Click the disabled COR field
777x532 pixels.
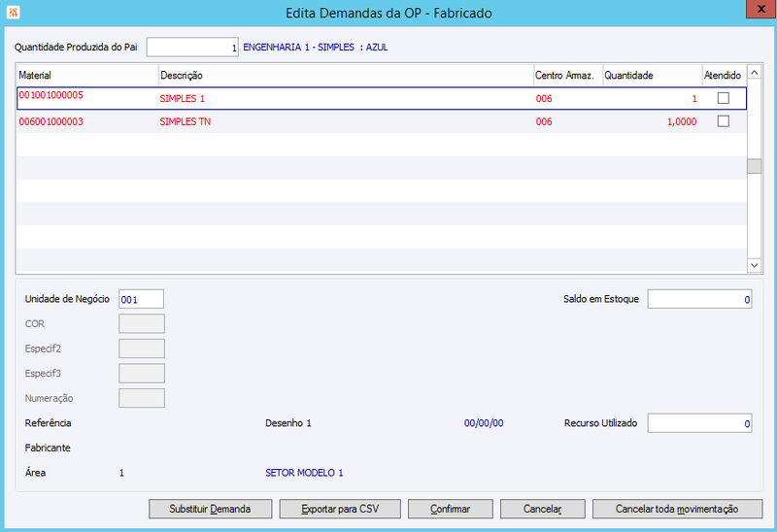[142, 323]
